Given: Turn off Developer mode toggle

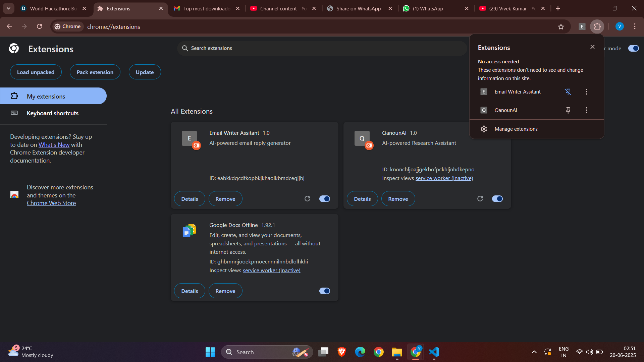Looking at the screenshot, I should point(633,48).
